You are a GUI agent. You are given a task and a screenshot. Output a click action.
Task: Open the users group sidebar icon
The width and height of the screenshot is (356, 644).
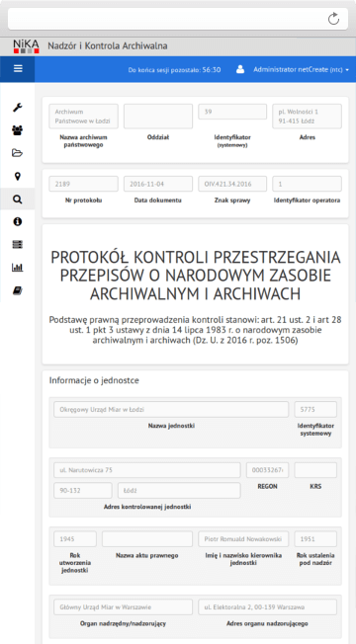click(17, 130)
